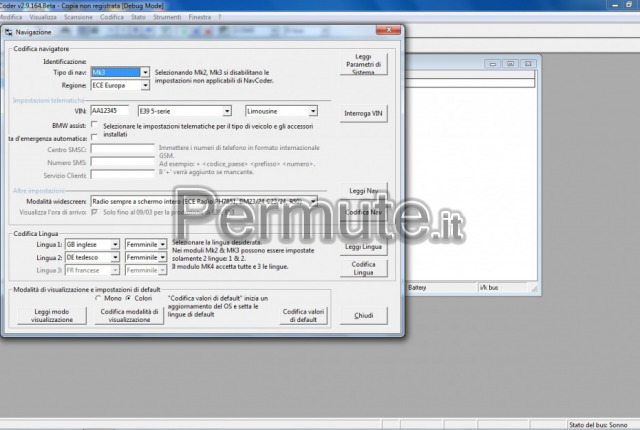640x430 pixels.
Task: Click Leggi Parametri di Sistema button
Action: pos(363,64)
